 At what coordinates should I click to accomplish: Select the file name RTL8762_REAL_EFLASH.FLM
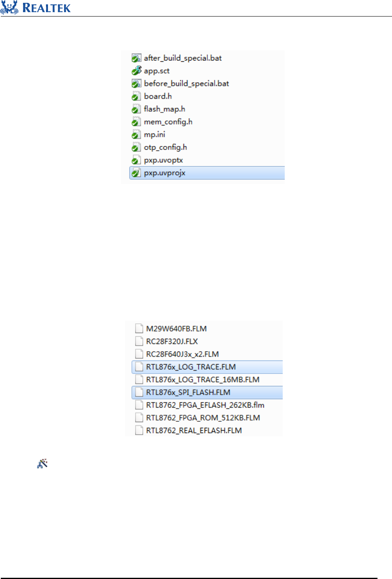(x=194, y=431)
